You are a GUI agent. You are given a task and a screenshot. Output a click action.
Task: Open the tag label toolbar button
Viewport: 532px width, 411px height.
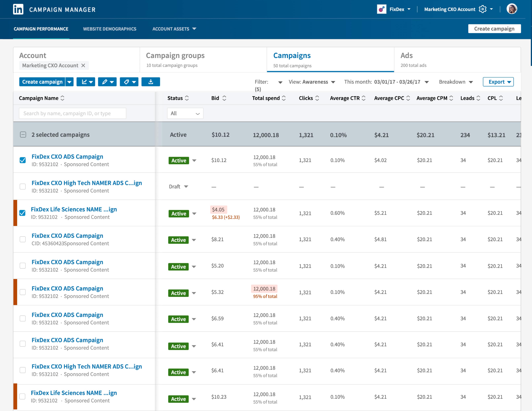pos(129,82)
